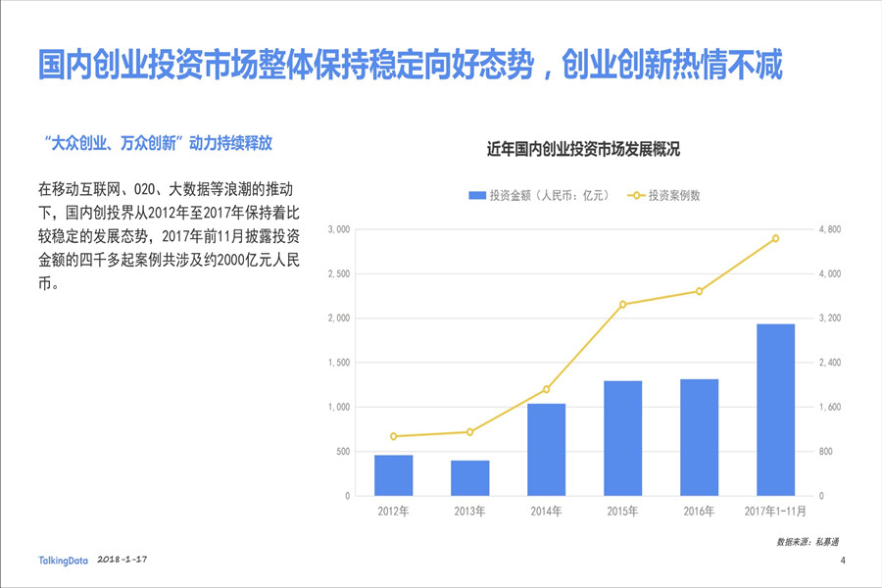Click the blue slide headline text

point(410,65)
